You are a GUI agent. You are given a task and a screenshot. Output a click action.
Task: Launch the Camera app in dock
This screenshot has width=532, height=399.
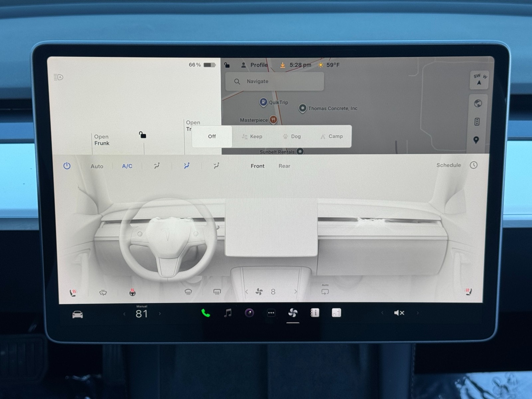click(x=249, y=313)
